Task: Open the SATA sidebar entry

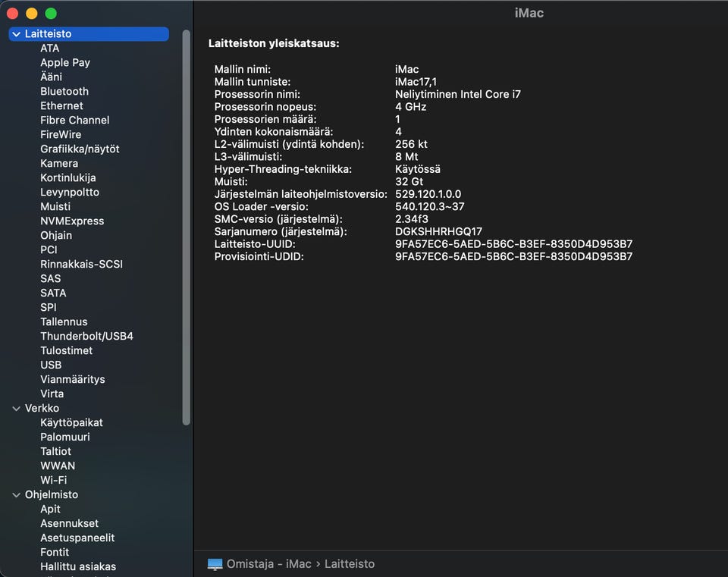Action: tap(53, 293)
